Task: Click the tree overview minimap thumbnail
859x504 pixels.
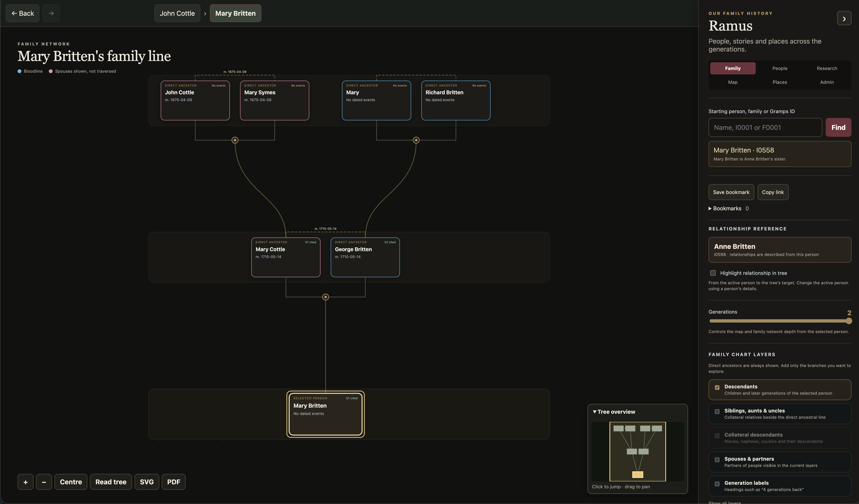Action: [637, 451]
